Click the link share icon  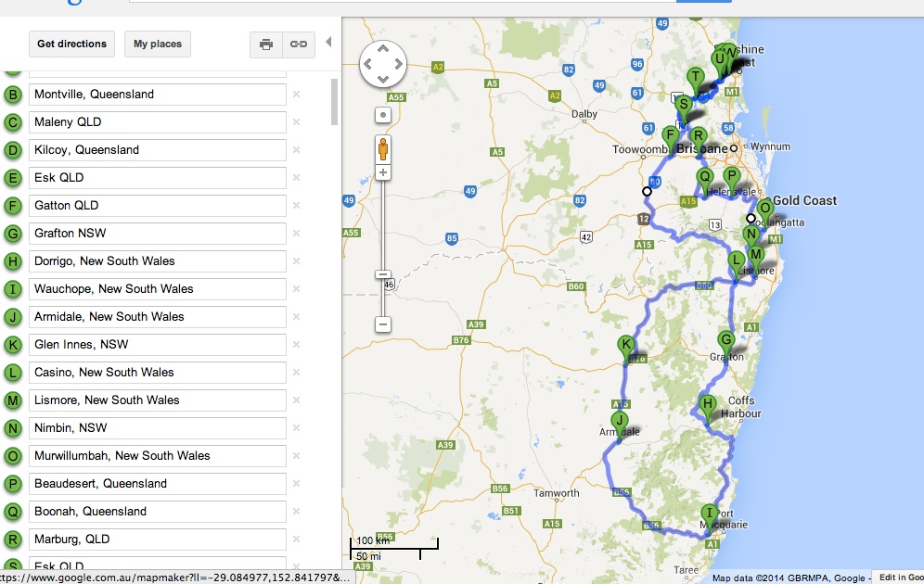(x=298, y=44)
